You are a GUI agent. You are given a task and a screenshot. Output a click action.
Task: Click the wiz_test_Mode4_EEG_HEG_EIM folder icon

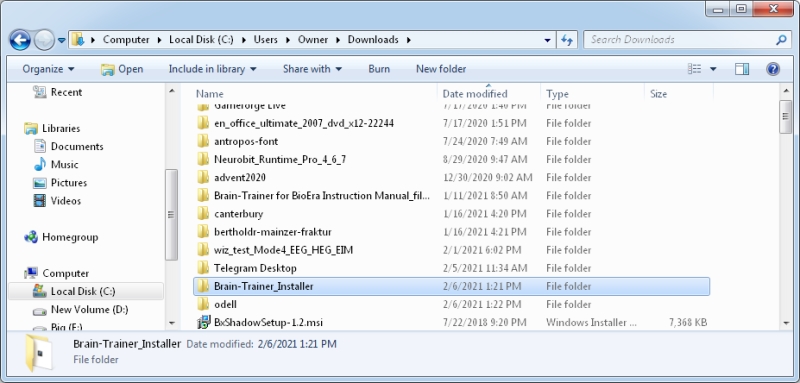click(x=204, y=249)
